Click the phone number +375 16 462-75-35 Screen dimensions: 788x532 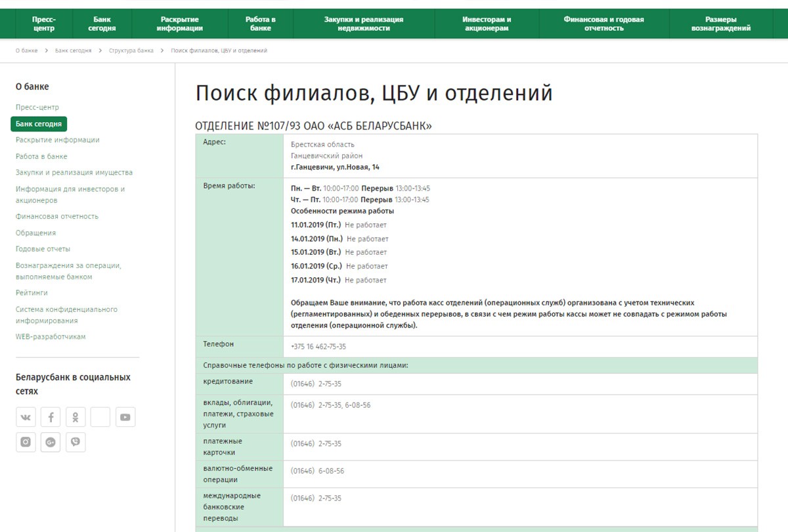point(318,346)
